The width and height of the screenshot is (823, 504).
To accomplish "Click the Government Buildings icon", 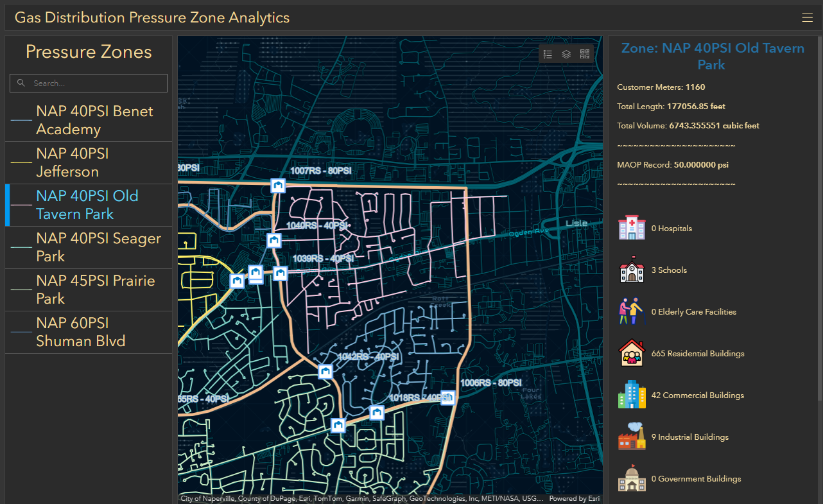I will point(632,478).
